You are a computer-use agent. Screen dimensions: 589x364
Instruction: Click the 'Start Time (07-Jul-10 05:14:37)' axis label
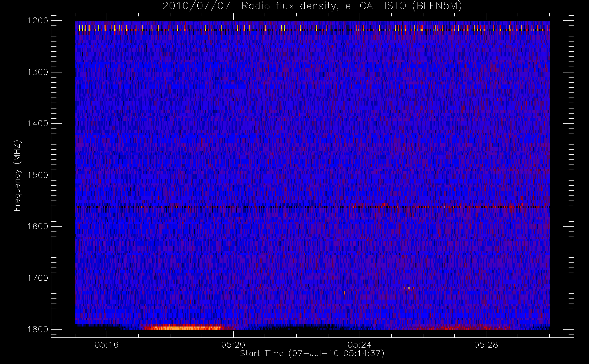pos(312,353)
